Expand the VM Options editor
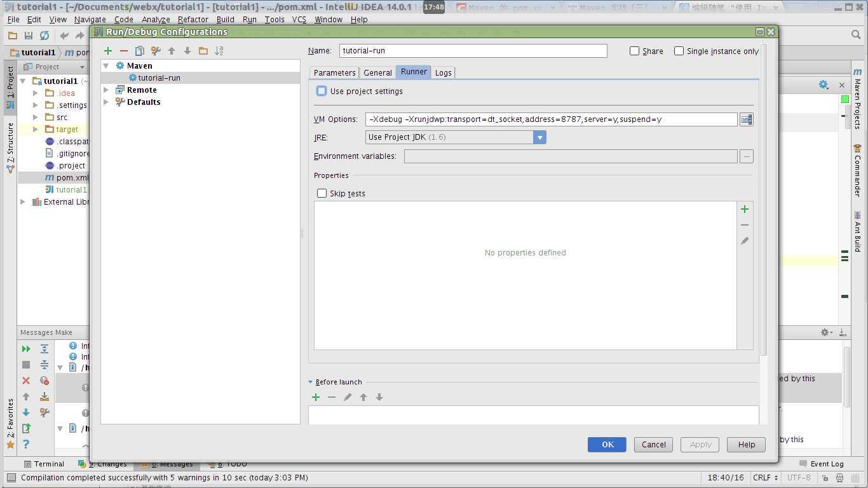The width and height of the screenshot is (868, 488). tap(746, 119)
